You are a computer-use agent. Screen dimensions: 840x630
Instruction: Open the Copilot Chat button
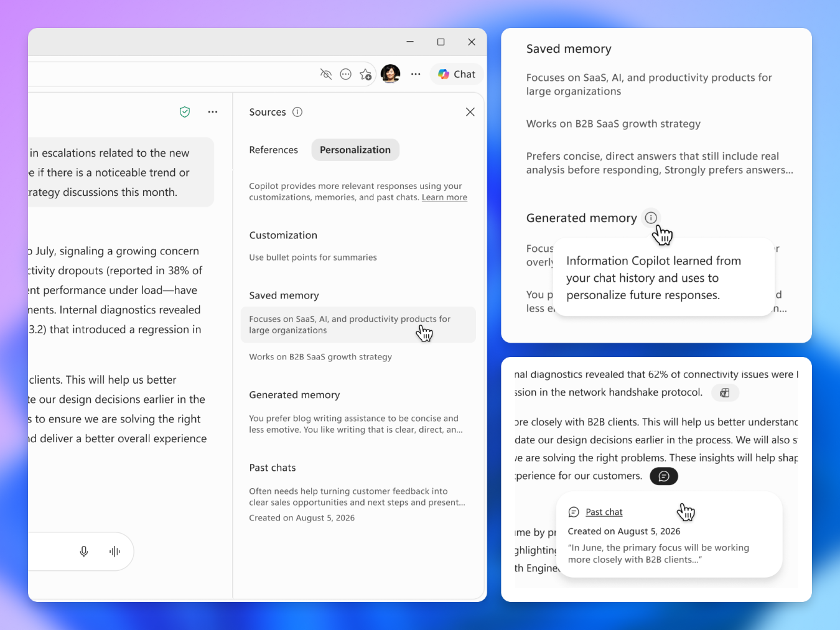click(x=457, y=74)
